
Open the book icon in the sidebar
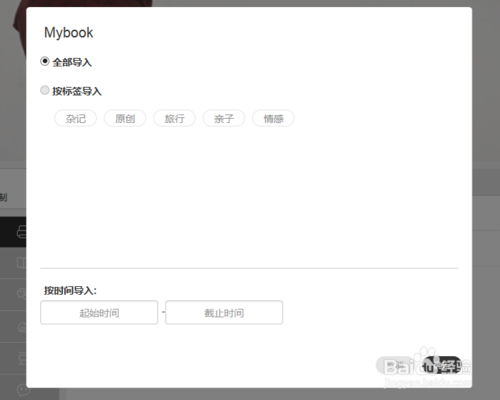tap(21, 263)
